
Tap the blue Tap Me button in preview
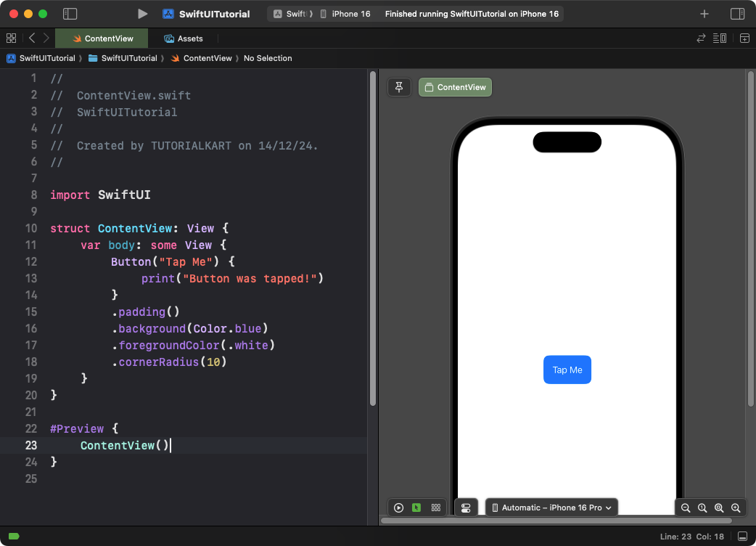point(567,370)
